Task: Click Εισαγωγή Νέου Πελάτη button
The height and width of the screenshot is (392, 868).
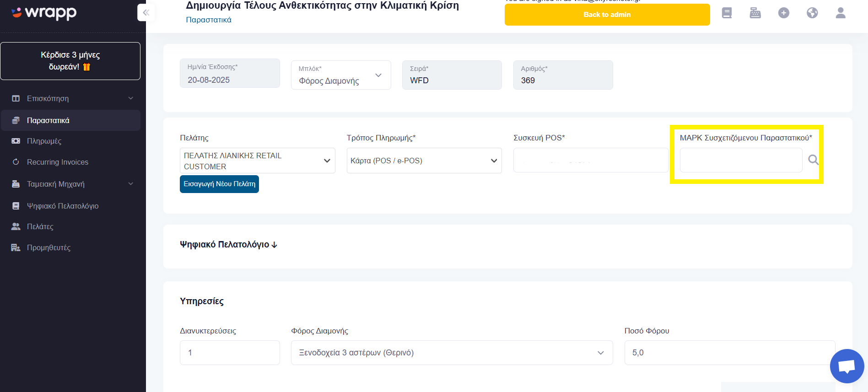Action: pos(220,184)
